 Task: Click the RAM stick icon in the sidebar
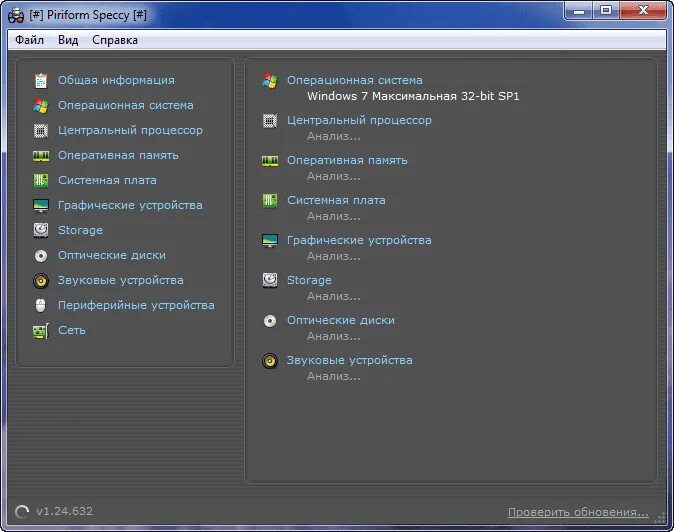(x=41, y=156)
